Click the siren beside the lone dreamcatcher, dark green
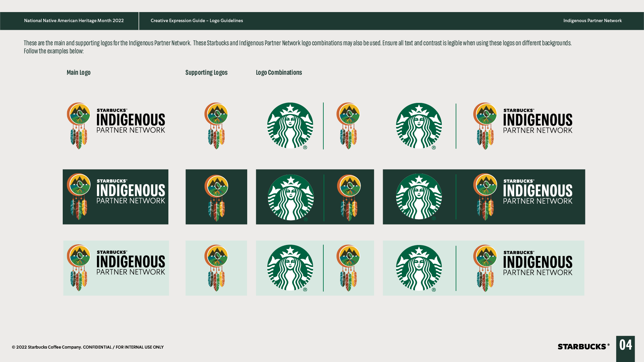 click(291, 197)
